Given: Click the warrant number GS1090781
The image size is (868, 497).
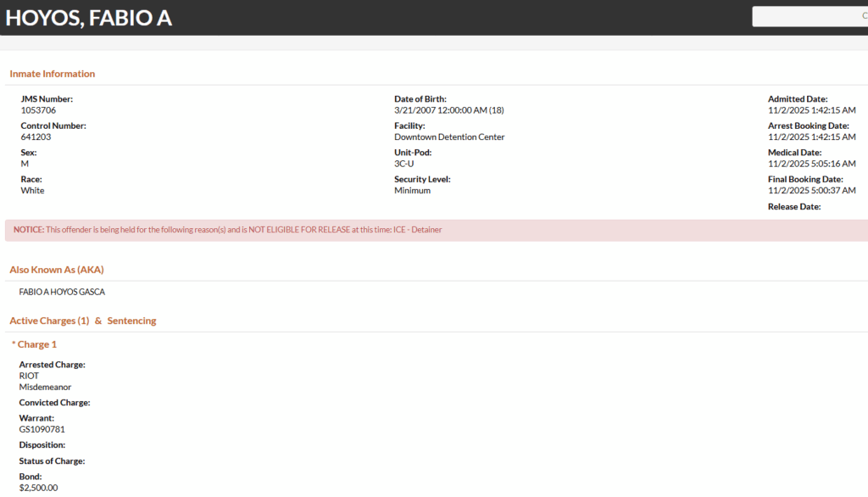Looking at the screenshot, I should coord(42,429).
